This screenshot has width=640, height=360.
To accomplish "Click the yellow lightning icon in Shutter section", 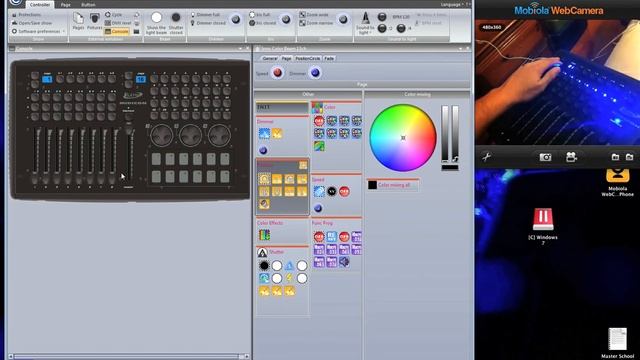I will pyautogui.click(x=289, y=278).
